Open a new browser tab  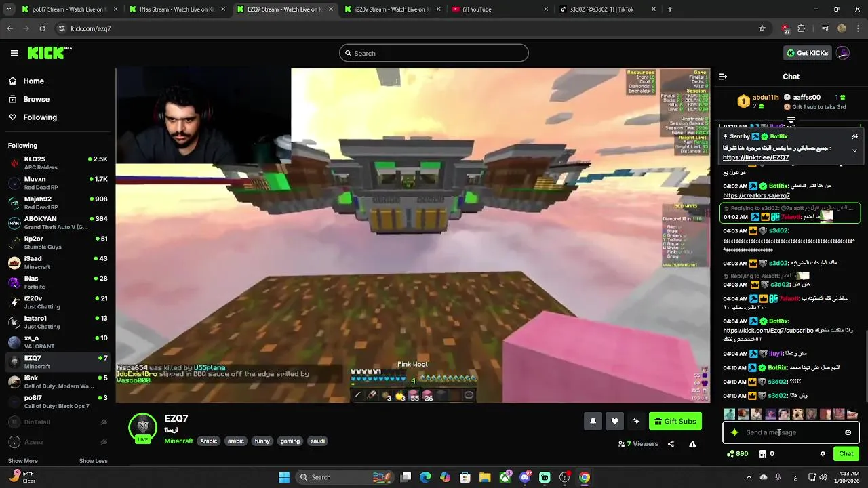[x=670, y=9]
